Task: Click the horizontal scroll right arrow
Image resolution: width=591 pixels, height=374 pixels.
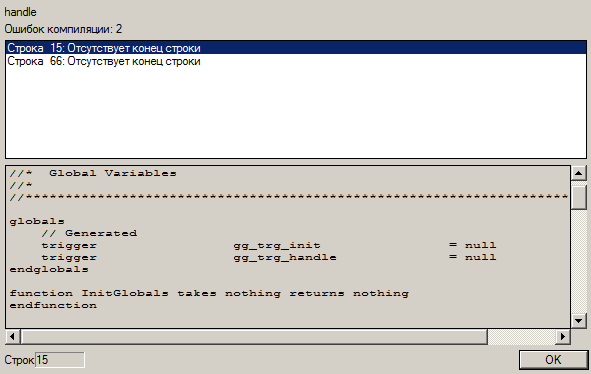Action: pyautogui.click(x=563, y=336)
